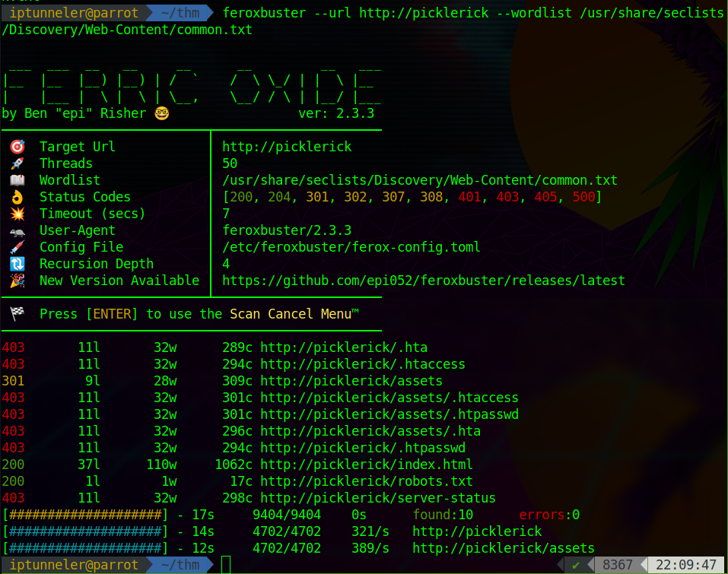Click the Recursion Depth value 4
Screen dimensions: 728x574
[226, 264]
